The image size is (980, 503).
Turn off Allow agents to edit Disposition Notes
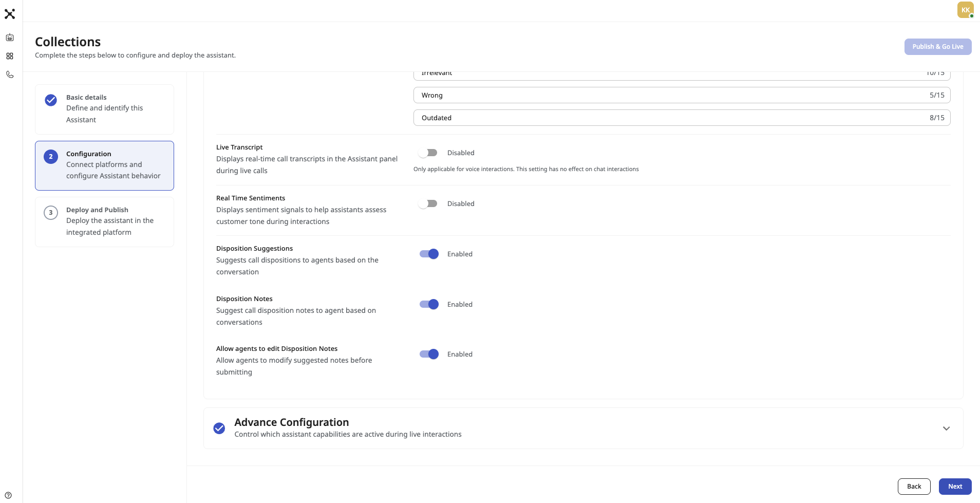coord(429,354)
